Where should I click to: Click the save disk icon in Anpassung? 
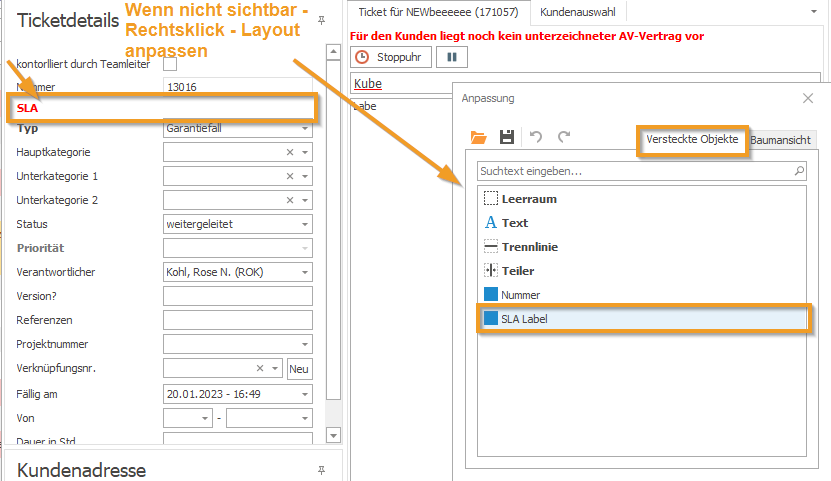pyautogui.click(x=507, y=137)
